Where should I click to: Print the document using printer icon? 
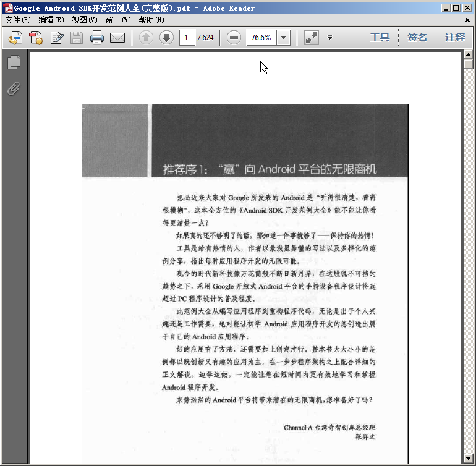(97, 38)
